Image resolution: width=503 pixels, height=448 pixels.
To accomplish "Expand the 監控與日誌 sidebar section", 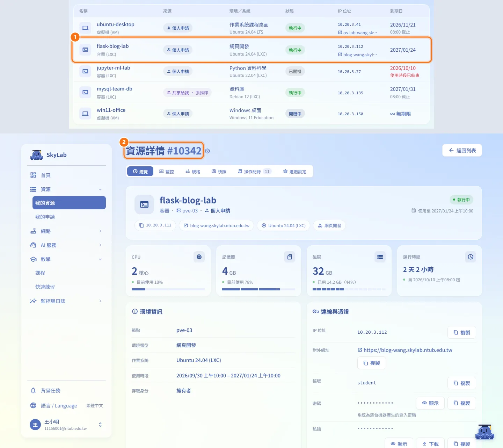I will [100, 301].
